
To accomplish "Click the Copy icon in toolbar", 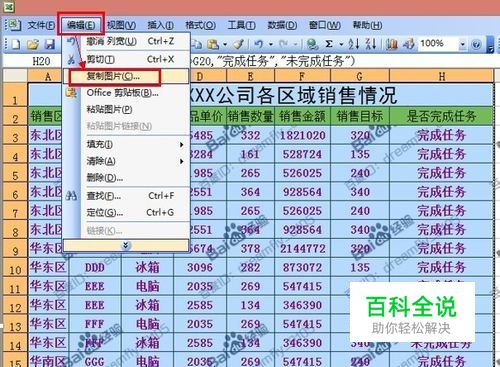I will click(x=197, y=44).
